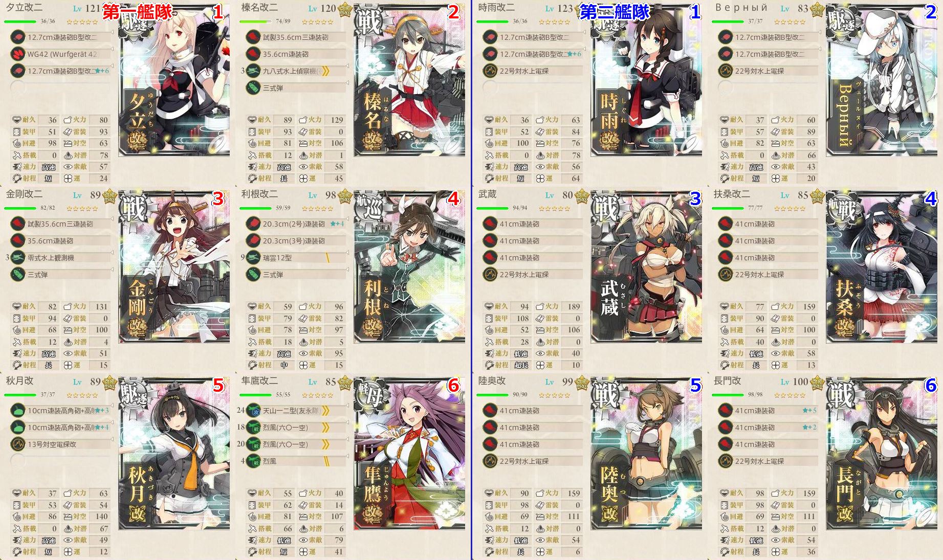The width and height of the screenshot is (943, 560).
Task: Select Musashi ship card portrait
Action: coord(646,266)
